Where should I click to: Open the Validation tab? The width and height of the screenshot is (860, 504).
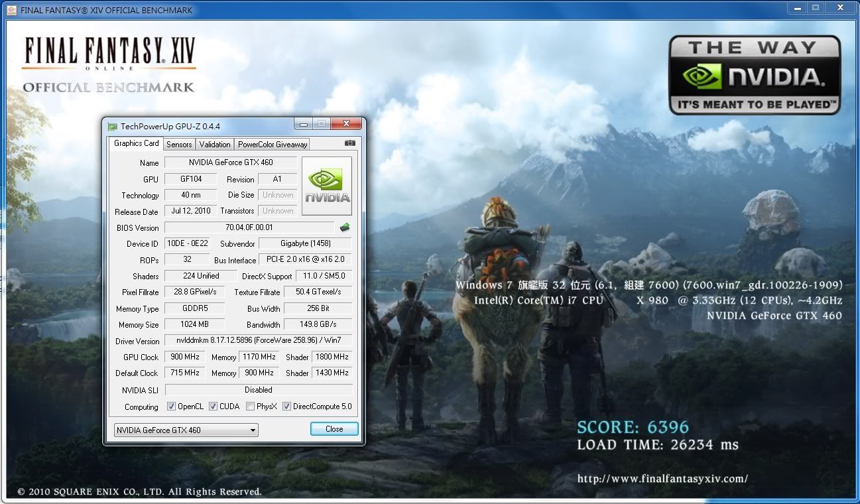(x=215, y=145)
